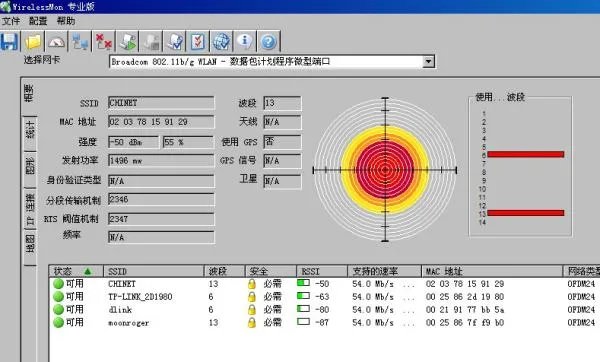Viewport: 600px width, 362px height.
Task: Click the green status circle for CHINET
Action: tap(58, 284)
